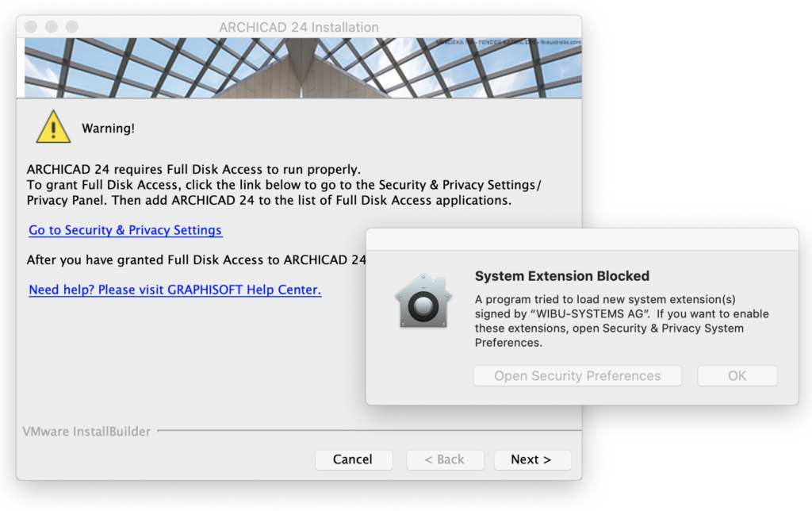Click the Warning! heading text
This screenshot has height=511, width=812.
(108, 128)
